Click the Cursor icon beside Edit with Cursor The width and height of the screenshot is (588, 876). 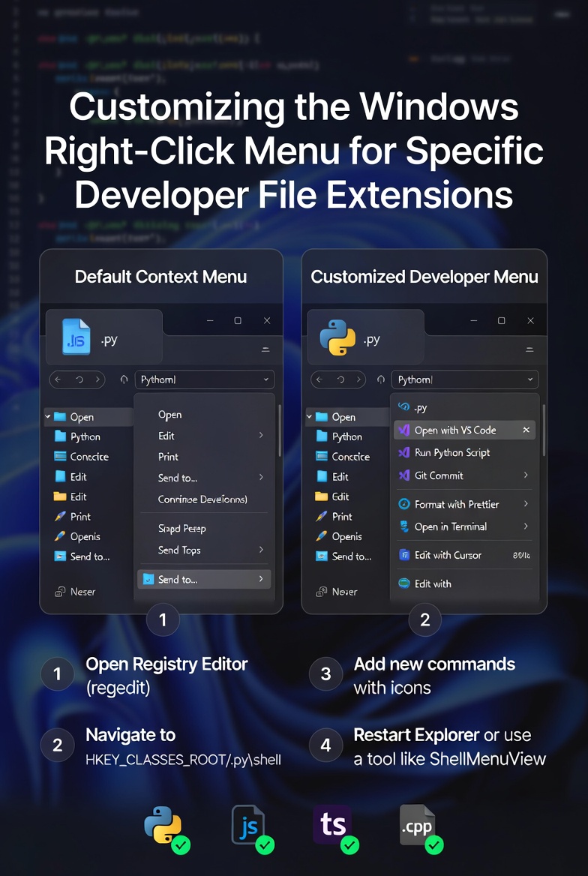[403, 555]
